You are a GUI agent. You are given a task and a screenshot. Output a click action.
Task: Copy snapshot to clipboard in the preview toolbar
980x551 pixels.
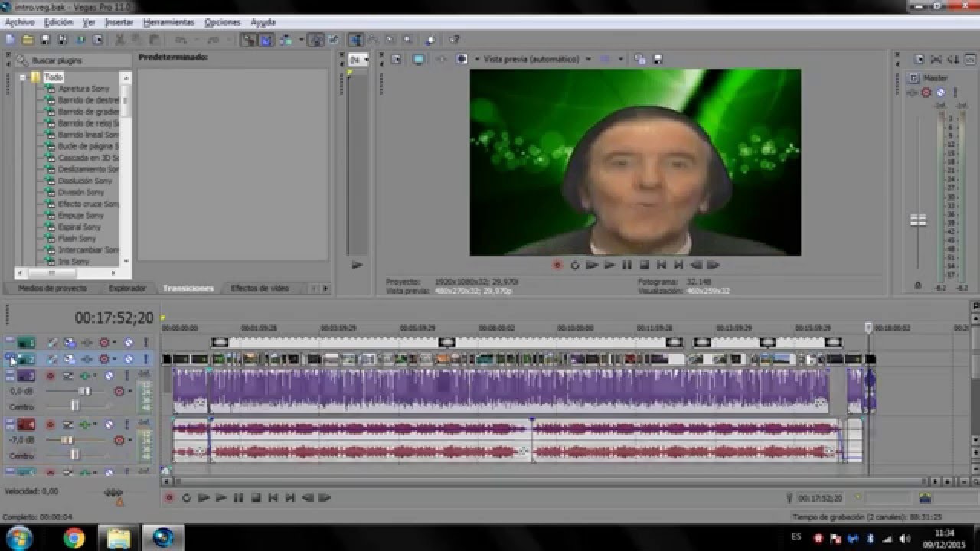(x=639, y=59)
